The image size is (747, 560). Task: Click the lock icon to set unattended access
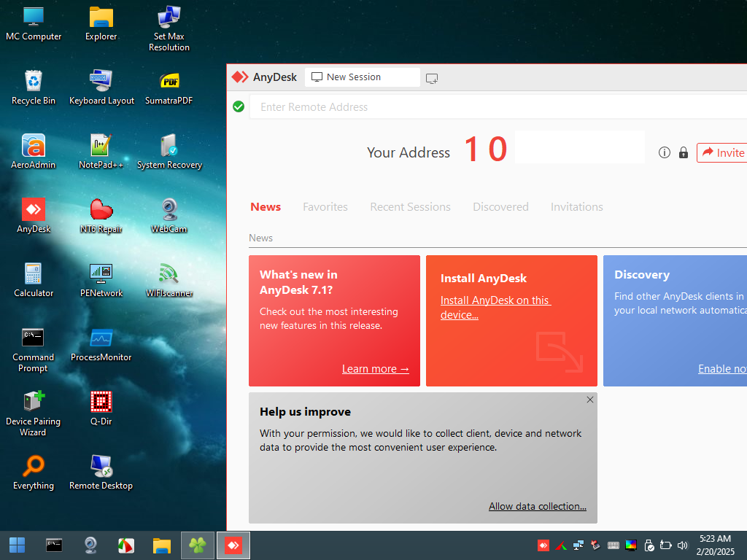[683, 152]
